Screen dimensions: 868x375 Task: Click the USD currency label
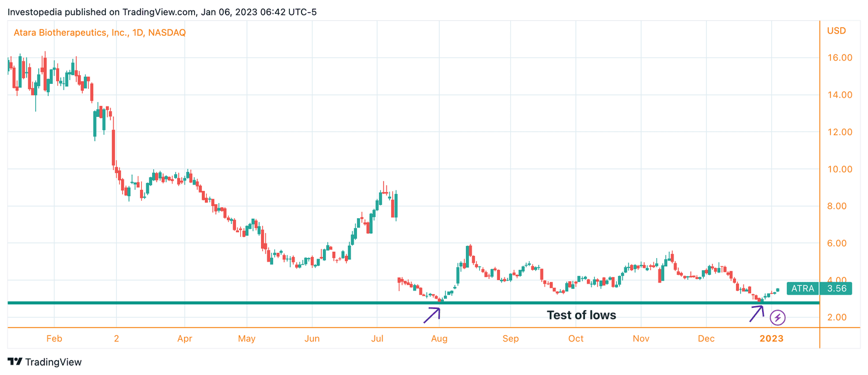(836, 30)
